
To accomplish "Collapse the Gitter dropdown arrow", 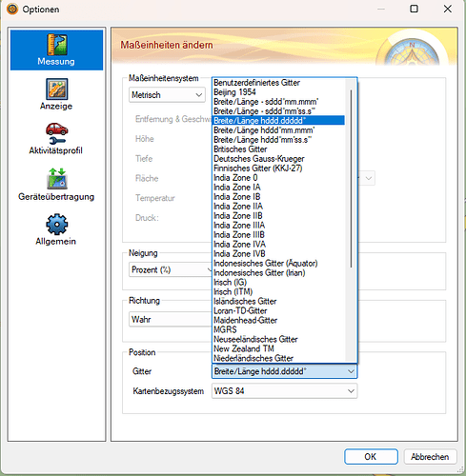I will pos(351,371).
